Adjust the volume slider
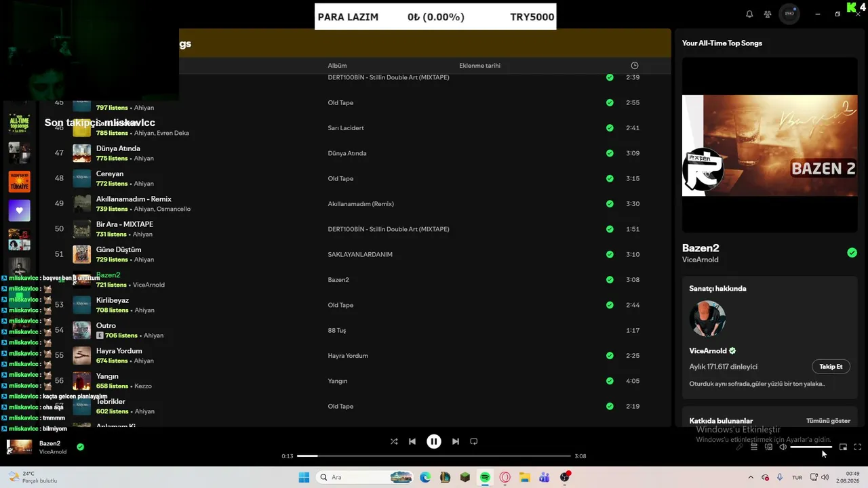868x488 pixels. pyautogui.click(x=811, y=447)
